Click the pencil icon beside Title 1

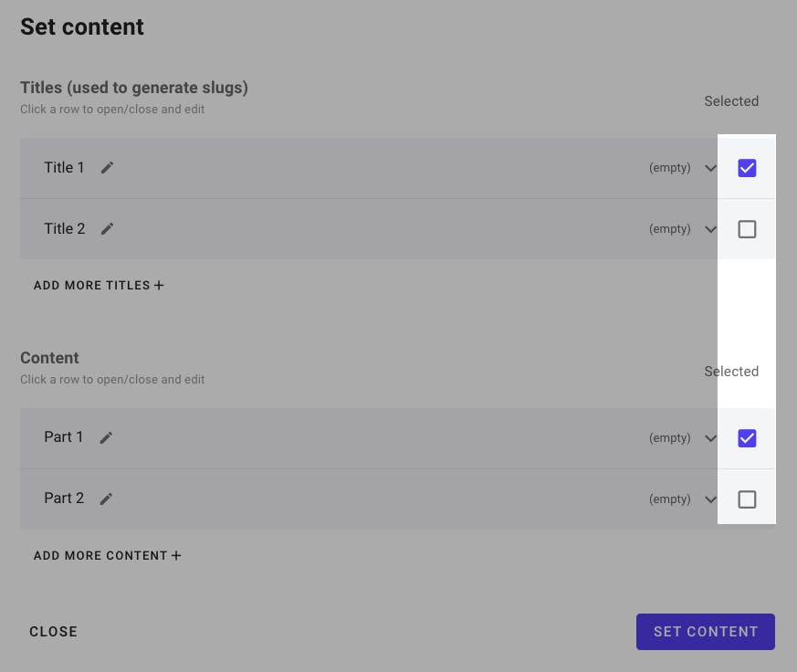pos(107,167)
